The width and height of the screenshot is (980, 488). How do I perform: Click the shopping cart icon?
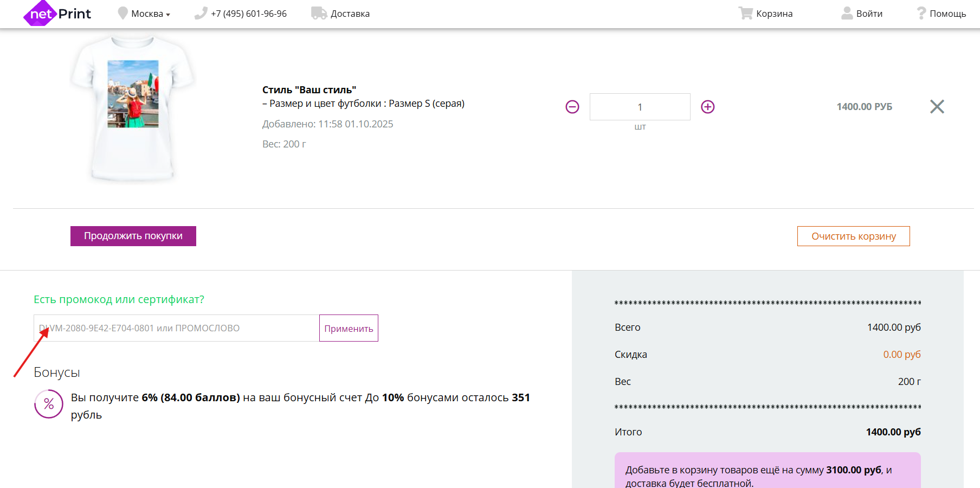point(746,14)
